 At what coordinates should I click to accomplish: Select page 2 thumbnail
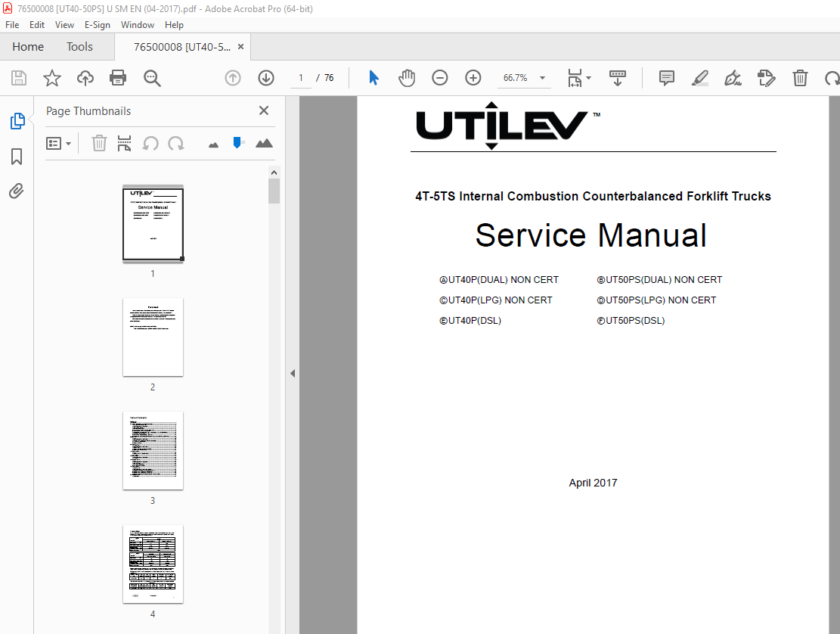pos(153,337)
